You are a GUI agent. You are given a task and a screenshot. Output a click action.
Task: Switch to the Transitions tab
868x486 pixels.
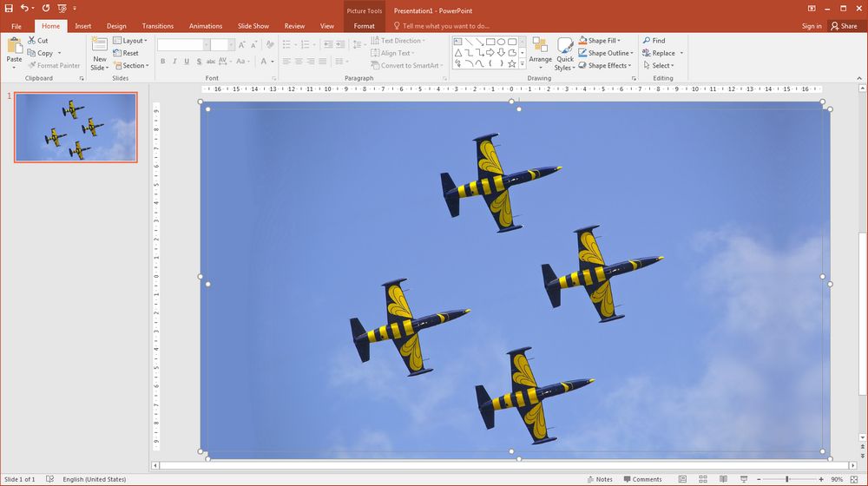[x=158, y=26]
